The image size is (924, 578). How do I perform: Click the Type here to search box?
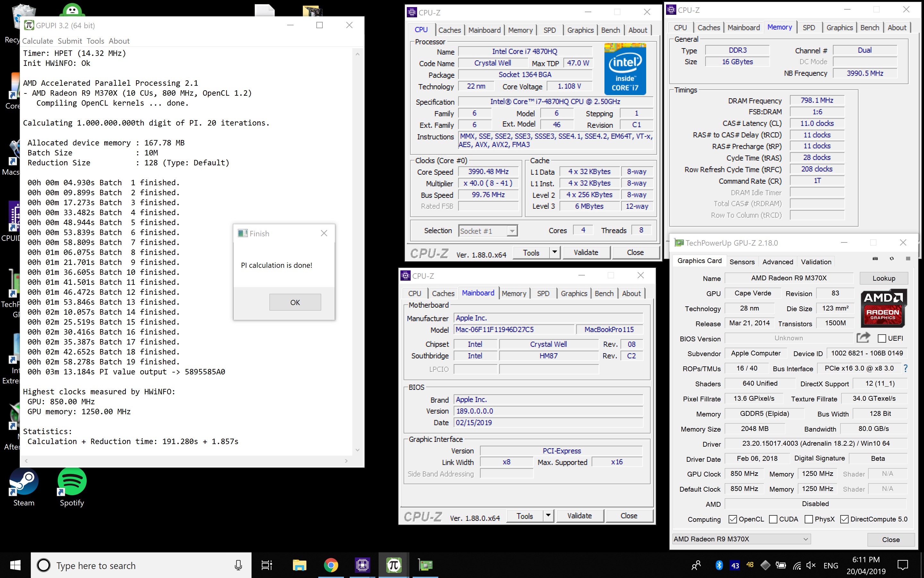141,565
